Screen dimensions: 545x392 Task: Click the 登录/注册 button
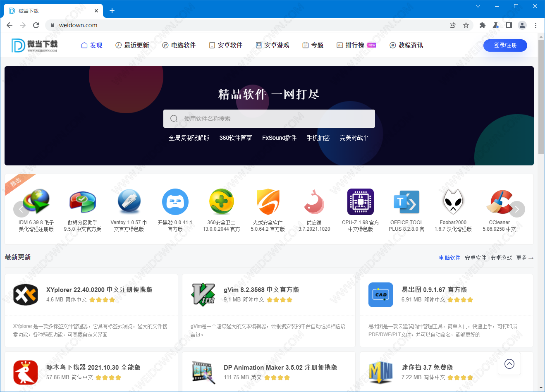(x=505, y=45)
